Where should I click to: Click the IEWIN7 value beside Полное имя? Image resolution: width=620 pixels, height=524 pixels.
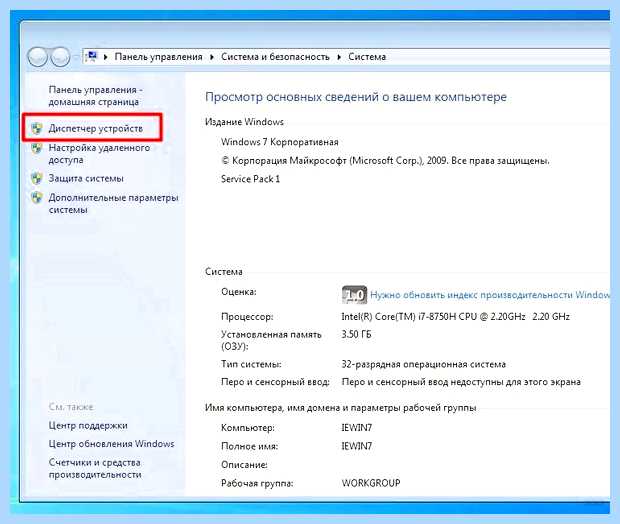pyautogui.click(x=357, y=446)
